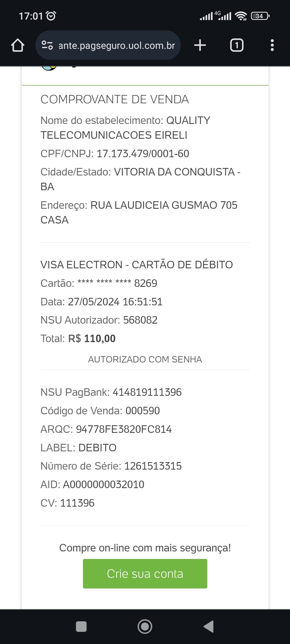Open site info icon in address bar

[47, 45]
